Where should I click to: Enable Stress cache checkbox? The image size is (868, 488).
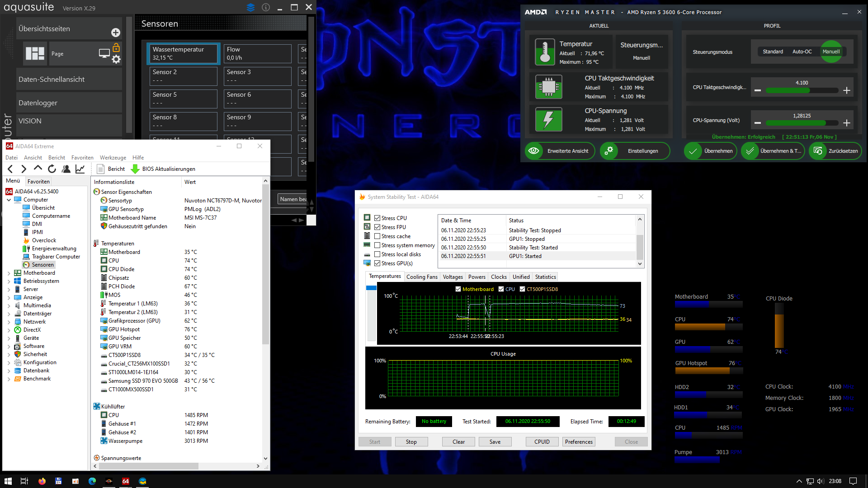[x=377, y=236]
